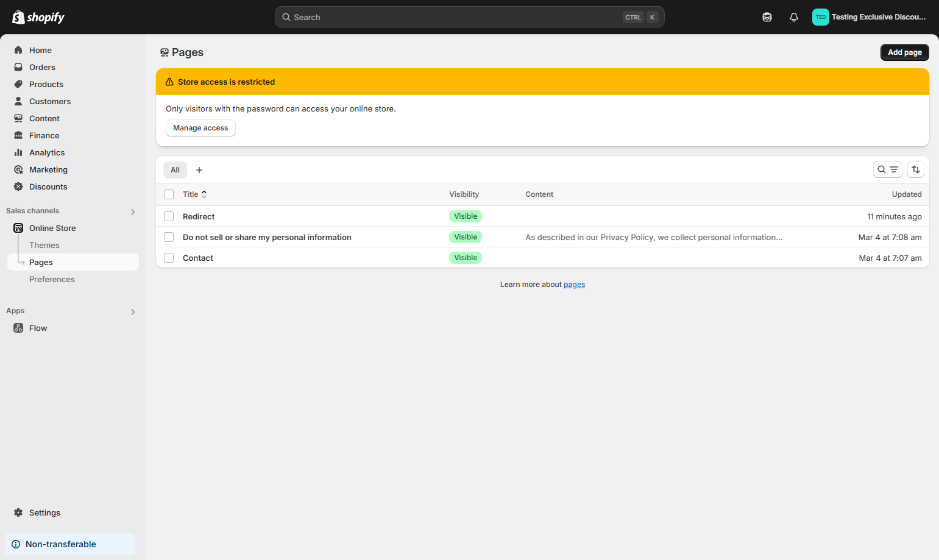Open Preferences under Online Store

pyautogui.click(x=52, y=279)
